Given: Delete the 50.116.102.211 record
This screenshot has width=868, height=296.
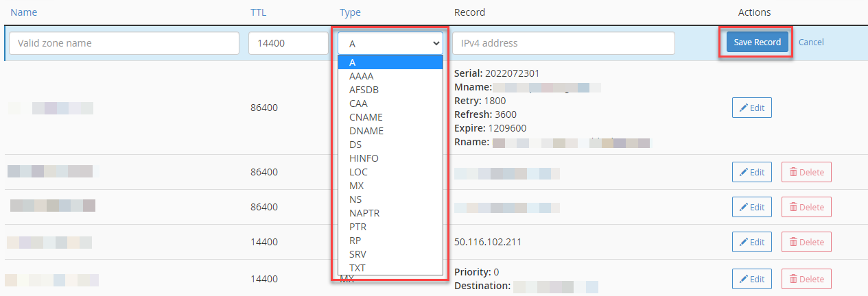Looking at the screenshot, I should click(x=806, y=242).
